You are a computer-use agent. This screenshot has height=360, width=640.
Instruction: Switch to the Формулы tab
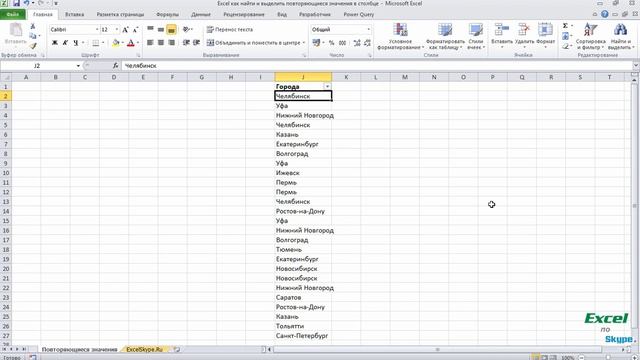[167, 14]
